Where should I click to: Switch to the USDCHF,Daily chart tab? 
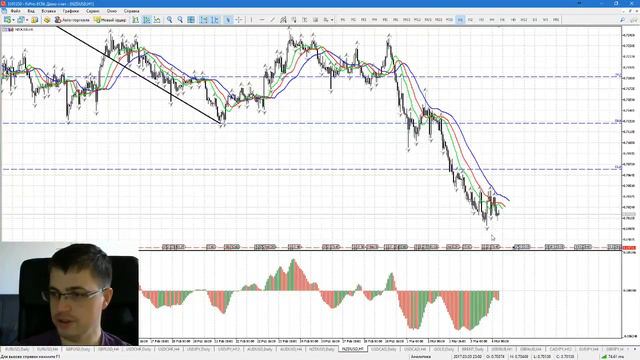point(139,349)
